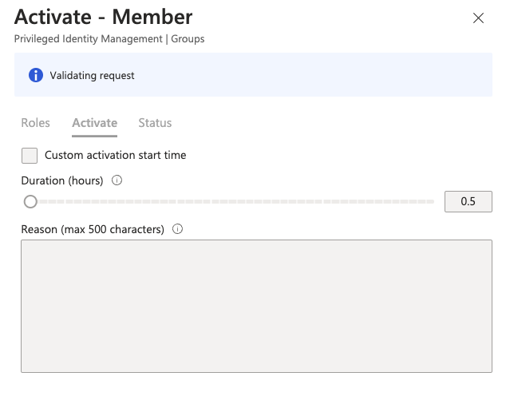
Task: Click the Duration (hours) label
Action: [x=62, y=180]
